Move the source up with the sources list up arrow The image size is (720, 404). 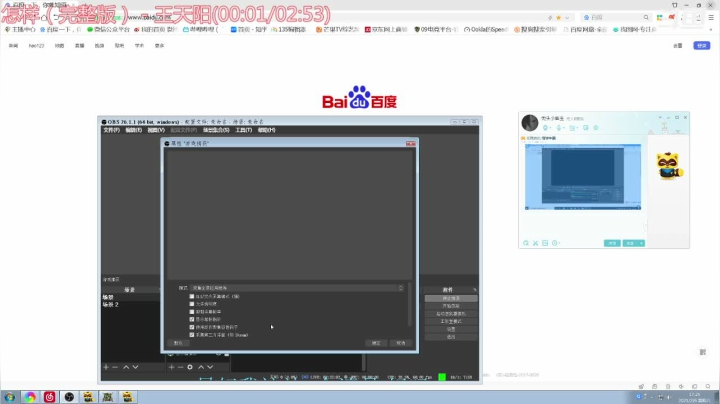pos(201,367)
